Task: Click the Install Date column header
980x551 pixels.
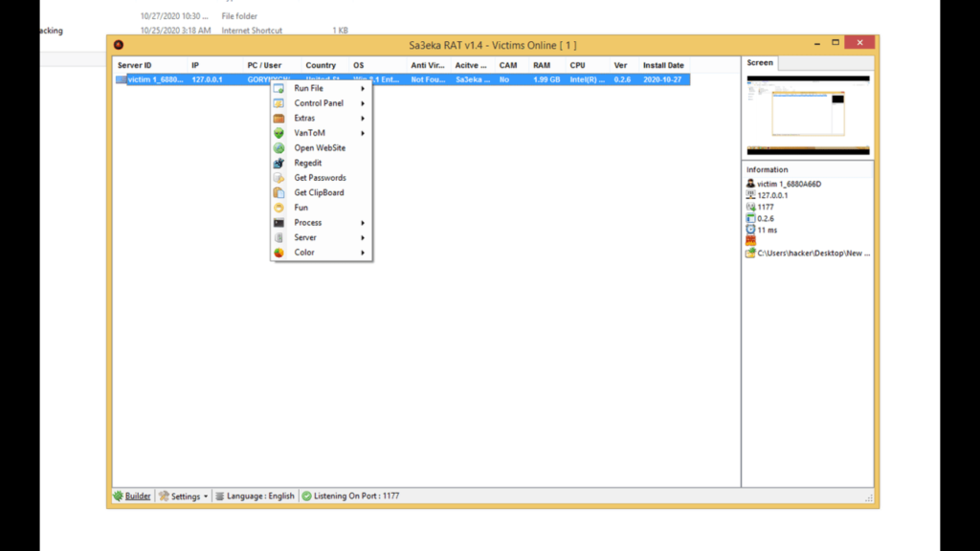Action: click(664, 65)
